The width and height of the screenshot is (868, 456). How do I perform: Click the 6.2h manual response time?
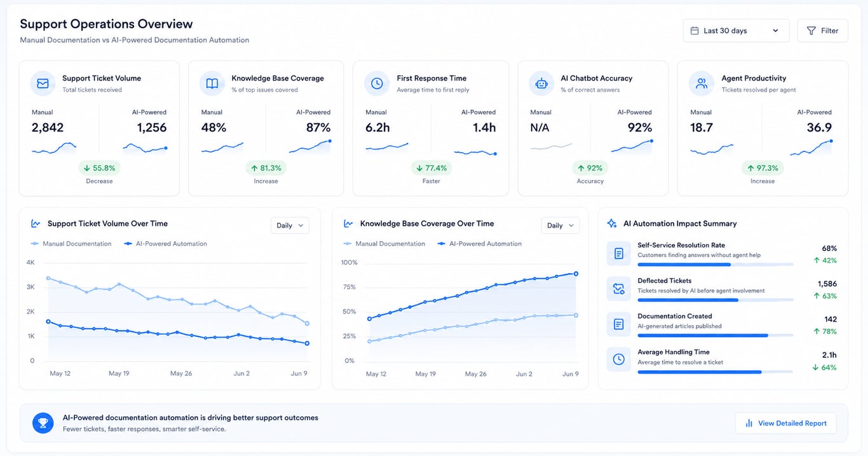pos(377,128)
